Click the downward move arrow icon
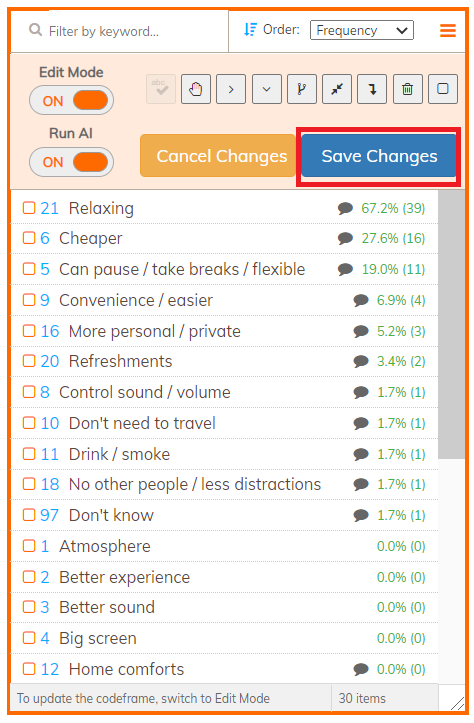This screenshot has height=723, width=474. pyautogui.click(x=372, y=89)
